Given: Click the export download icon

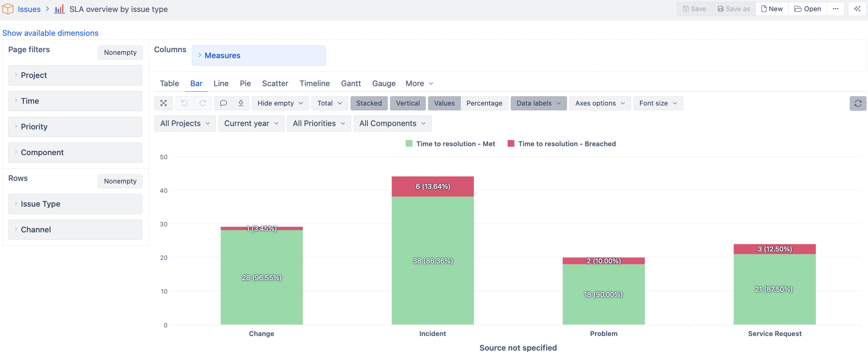Looking at the screenshot, I should 241,103.
